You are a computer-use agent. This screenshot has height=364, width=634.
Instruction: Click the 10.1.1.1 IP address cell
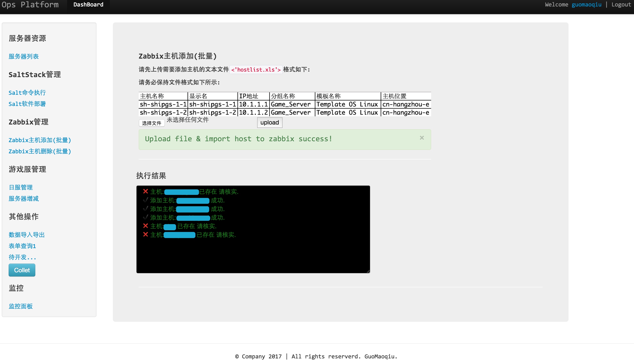click(253, 104)
